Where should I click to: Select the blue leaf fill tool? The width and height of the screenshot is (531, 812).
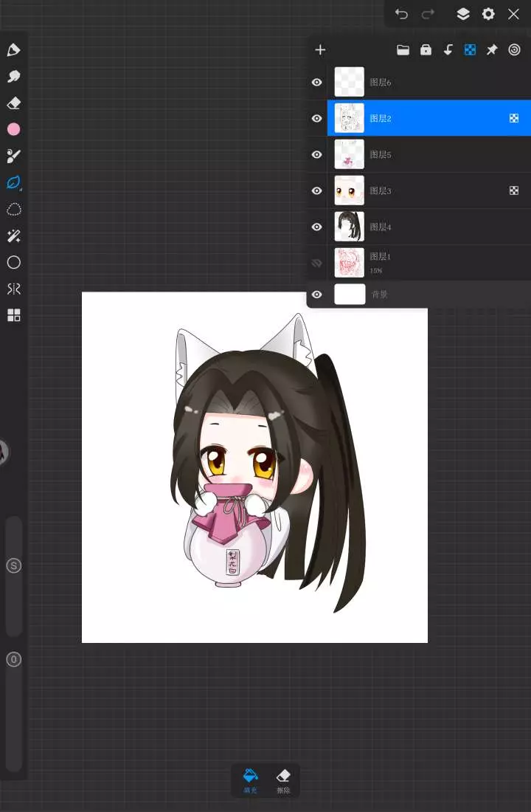(14, 182)
